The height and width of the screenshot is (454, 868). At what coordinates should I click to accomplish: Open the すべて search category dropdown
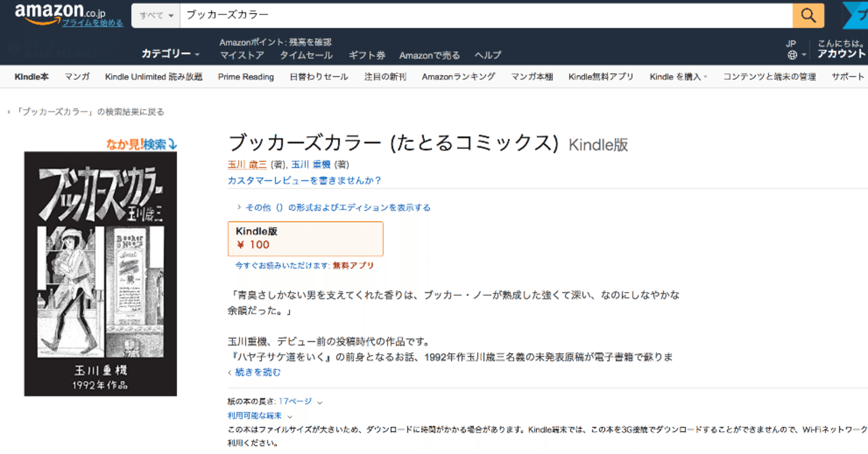pyautogui.click(x=155, y=15)
